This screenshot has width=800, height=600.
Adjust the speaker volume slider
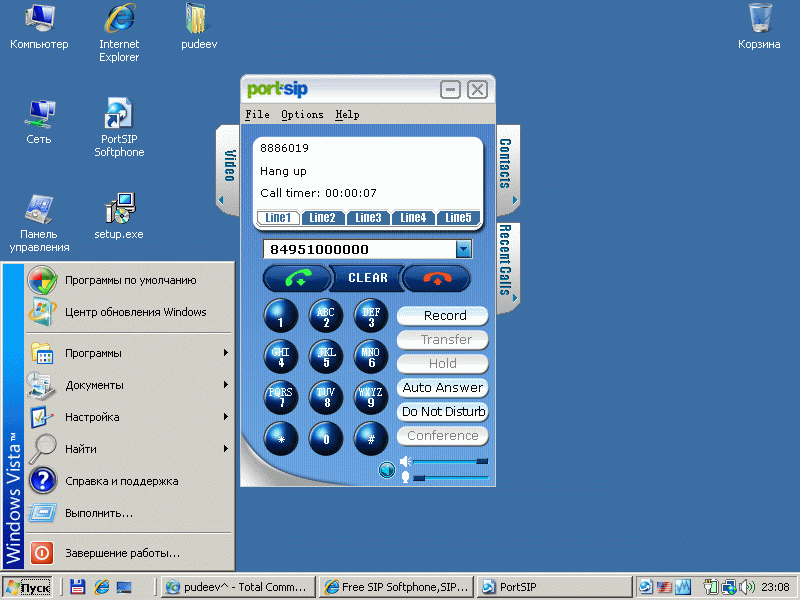click(x=451, y=461)
